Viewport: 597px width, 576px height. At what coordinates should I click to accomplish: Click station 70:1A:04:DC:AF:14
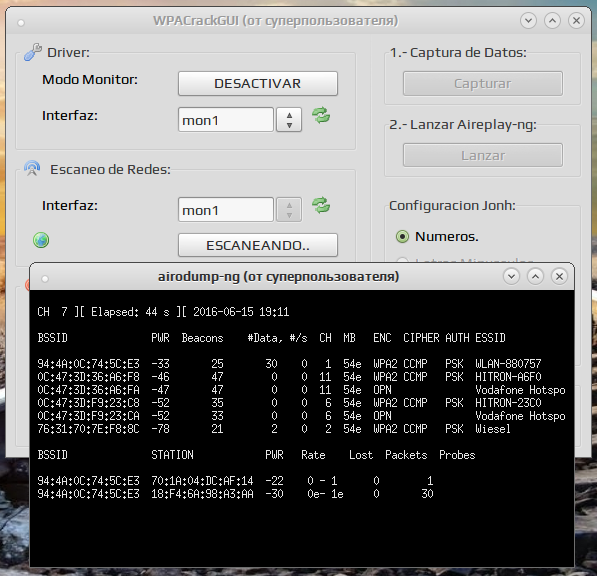tap(202, 481)
